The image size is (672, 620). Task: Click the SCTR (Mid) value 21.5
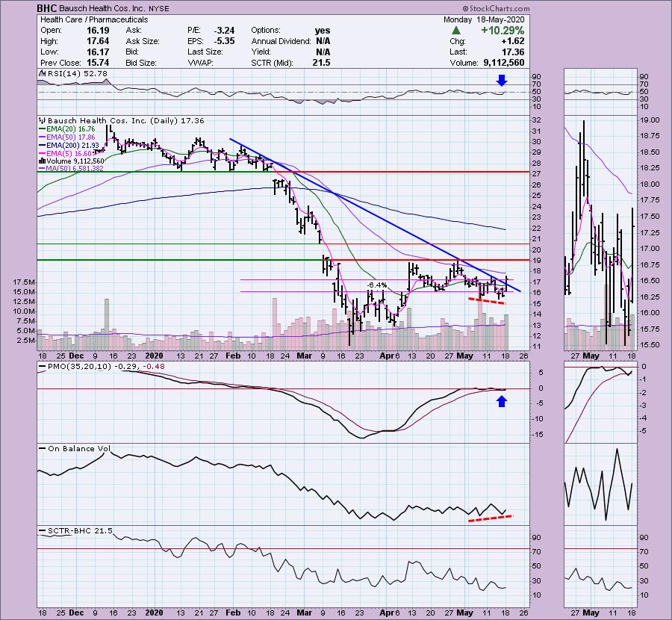[321, 63]
